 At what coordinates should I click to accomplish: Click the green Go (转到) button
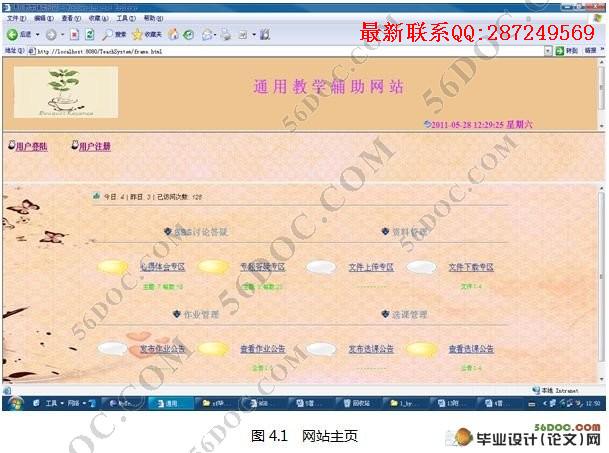tap(567, 51)
